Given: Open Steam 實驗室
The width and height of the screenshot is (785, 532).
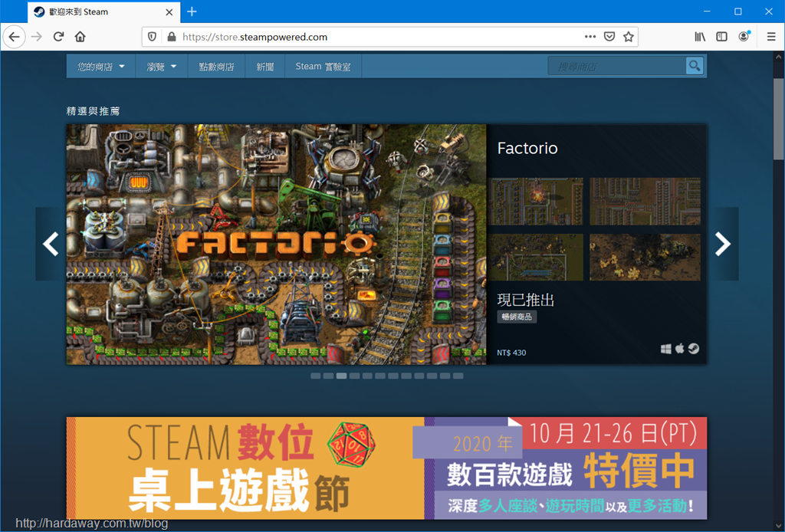Looking at the screenshot, I should 323,67.
